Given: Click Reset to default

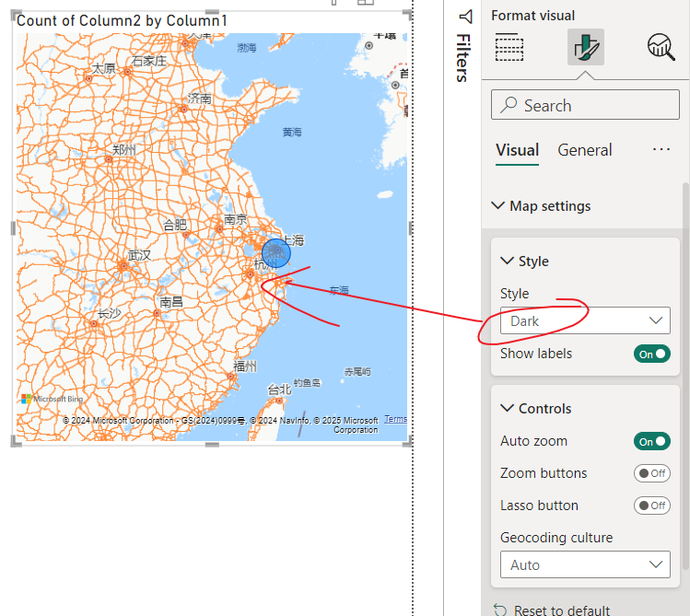Looking at the screenshot, I should tap(562, 610).
